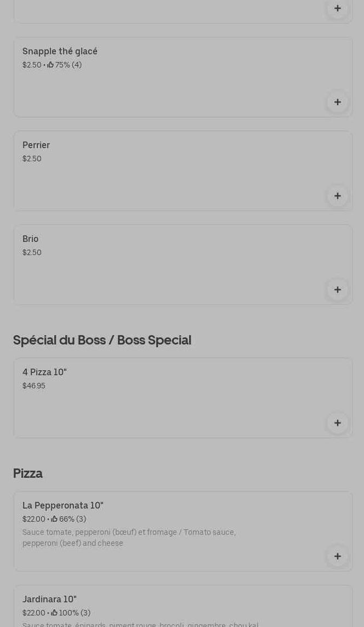Screen dimensions: 364x627
Task: Open the Perrier item details
Action: point(36,145)
